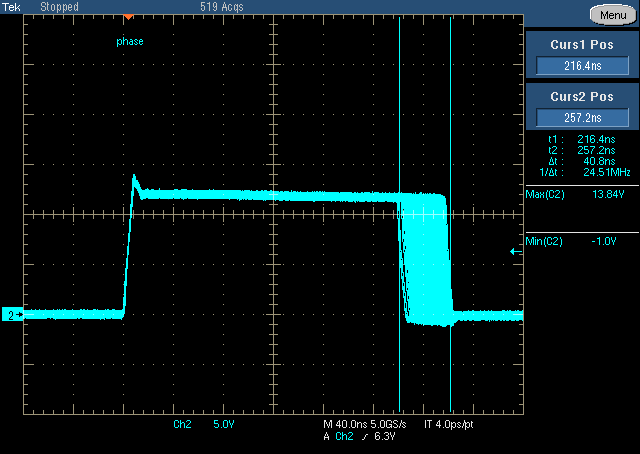Select the Curs1 Pos value field
The width and height of the screenshot is (640, 454).
[582, 66]
